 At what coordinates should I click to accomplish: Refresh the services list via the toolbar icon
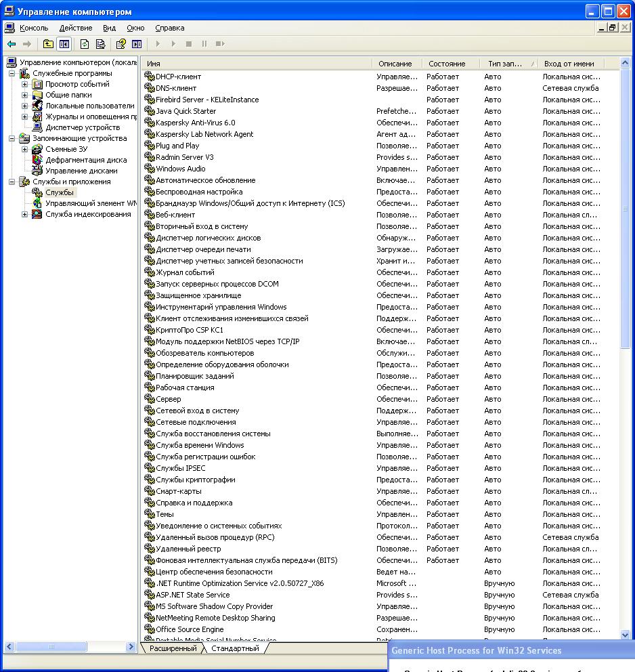point(85,44)
